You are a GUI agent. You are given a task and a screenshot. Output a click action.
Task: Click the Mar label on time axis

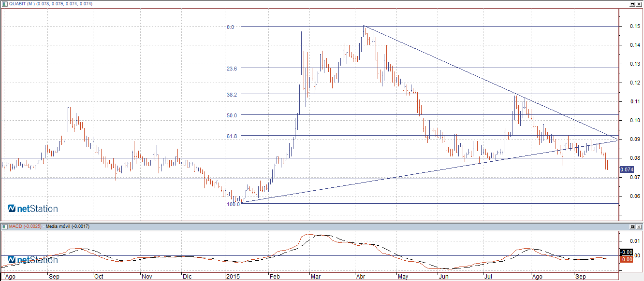(x=315, y=277)
